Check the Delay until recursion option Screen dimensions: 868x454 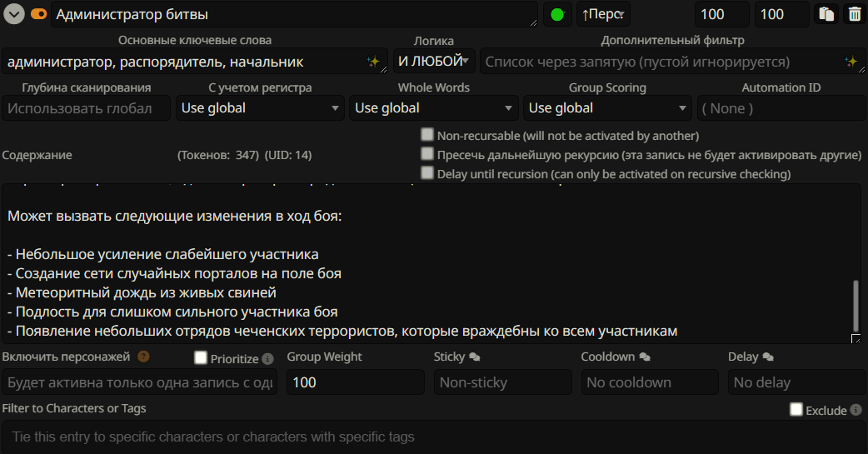click(x=427, y=173)
